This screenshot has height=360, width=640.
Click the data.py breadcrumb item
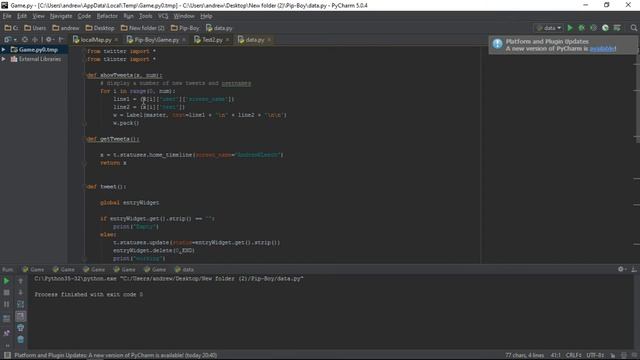[219, 28]
